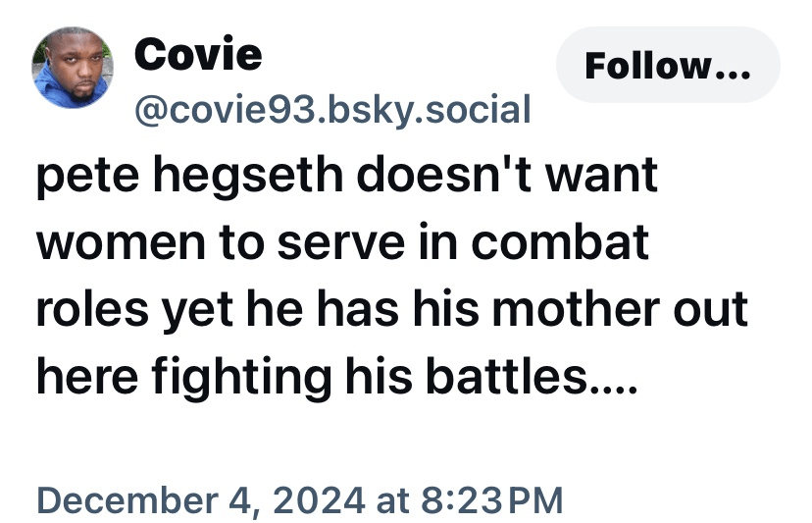812x523 pixels.
Task: Open Covie's profile avatar picture
Action: click(71, 68)
